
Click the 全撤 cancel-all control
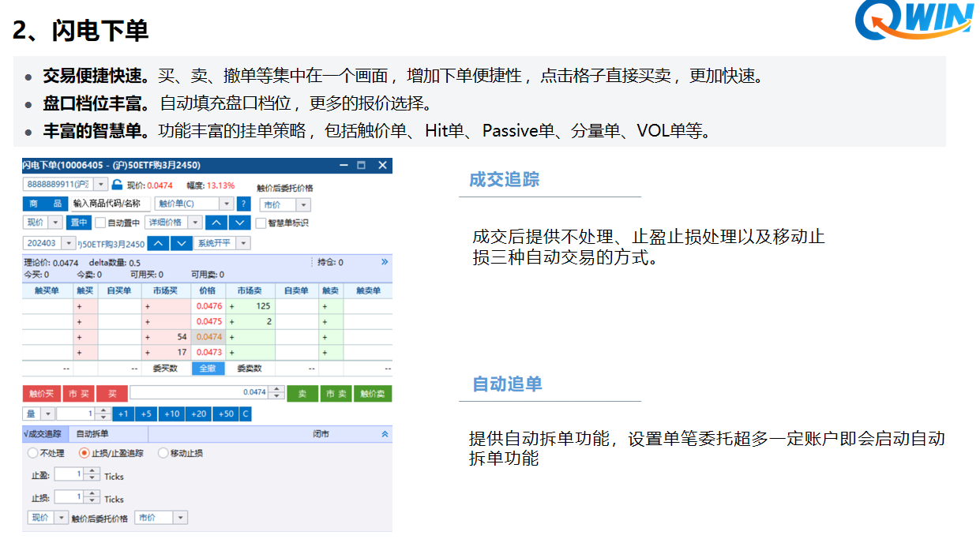pos(210,369)
